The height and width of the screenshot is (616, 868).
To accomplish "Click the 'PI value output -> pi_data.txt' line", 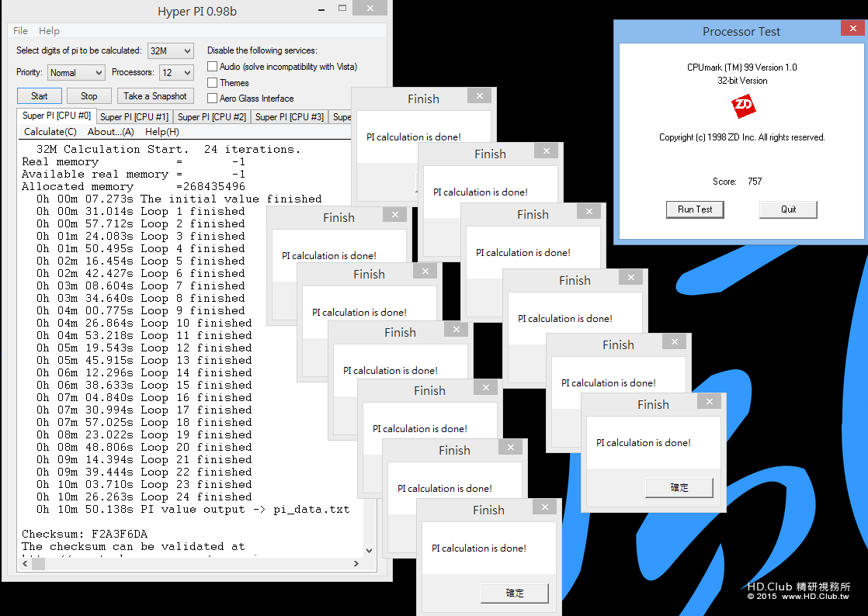I will 193,509.
